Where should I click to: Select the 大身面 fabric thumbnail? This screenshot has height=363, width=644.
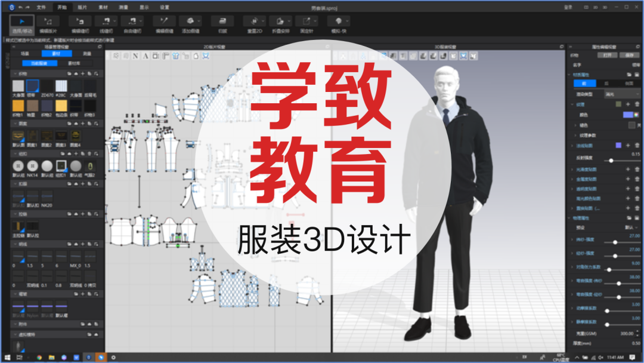(x=18, y=87)
